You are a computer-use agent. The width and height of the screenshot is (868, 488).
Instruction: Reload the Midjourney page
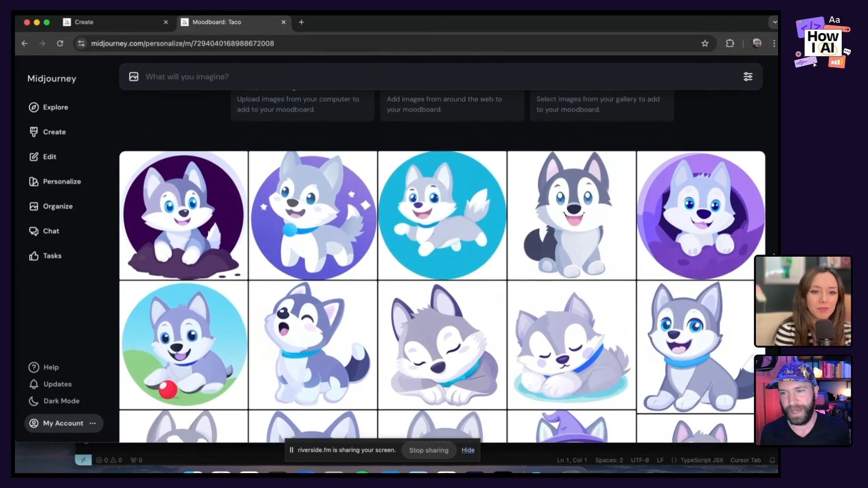(x=60, y=43)
